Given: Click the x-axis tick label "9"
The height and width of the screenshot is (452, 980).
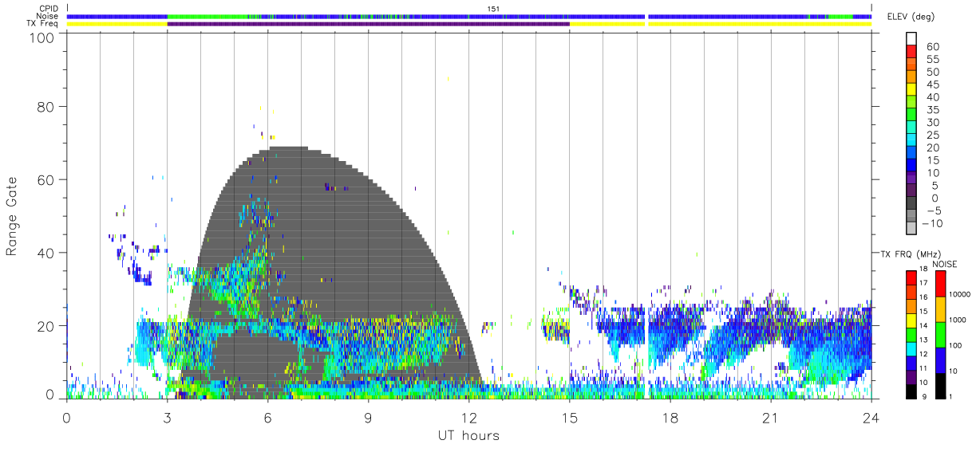Looking at the screenshot, I should [368, 417].
